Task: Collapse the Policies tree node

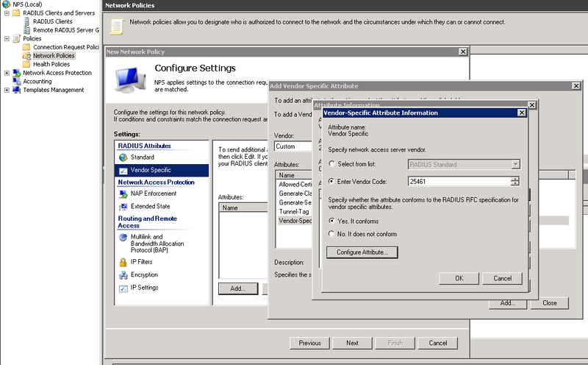Action: 7,38
